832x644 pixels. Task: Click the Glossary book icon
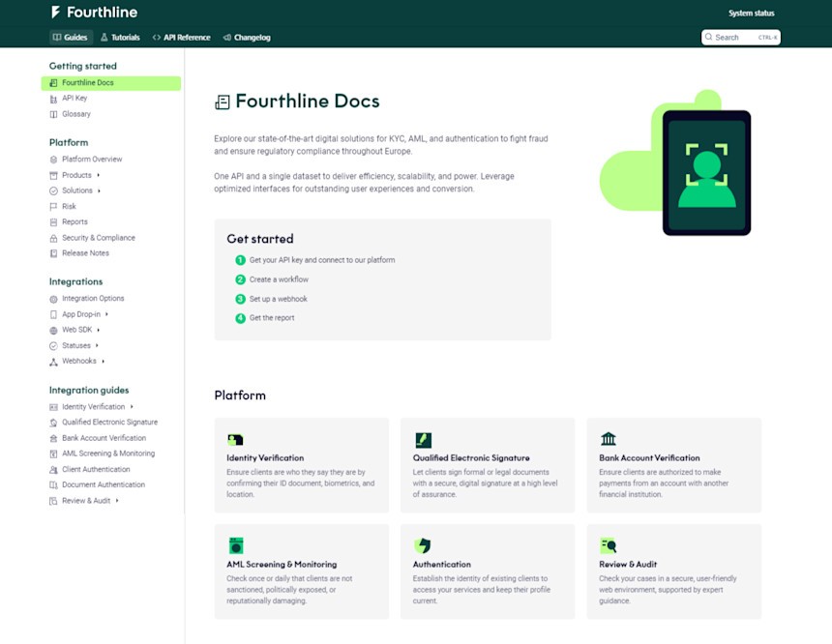tap(53, 114)
